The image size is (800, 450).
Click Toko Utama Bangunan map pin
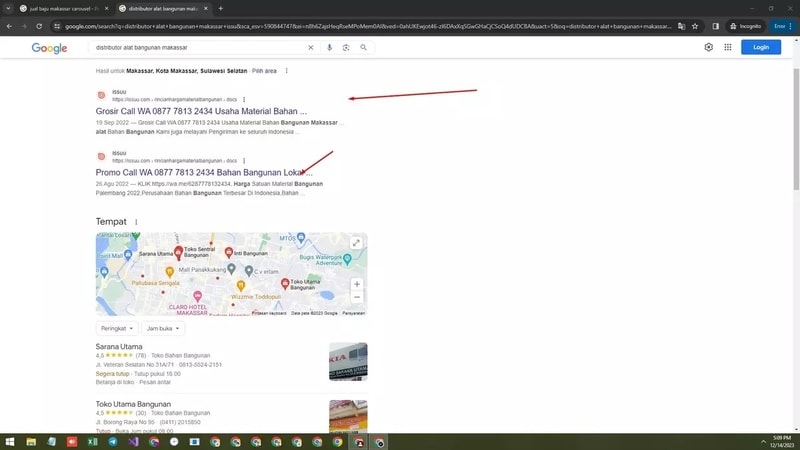285,283
